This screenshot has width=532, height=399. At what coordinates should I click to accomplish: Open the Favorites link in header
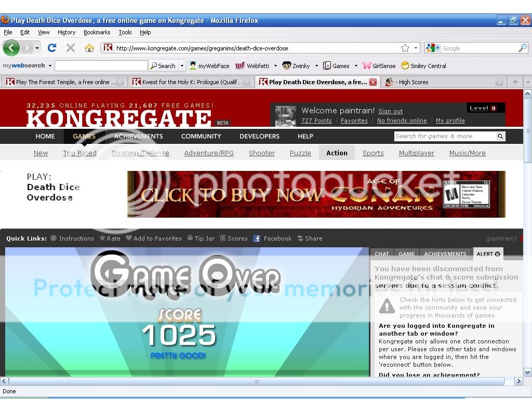(x=354, y=121)
